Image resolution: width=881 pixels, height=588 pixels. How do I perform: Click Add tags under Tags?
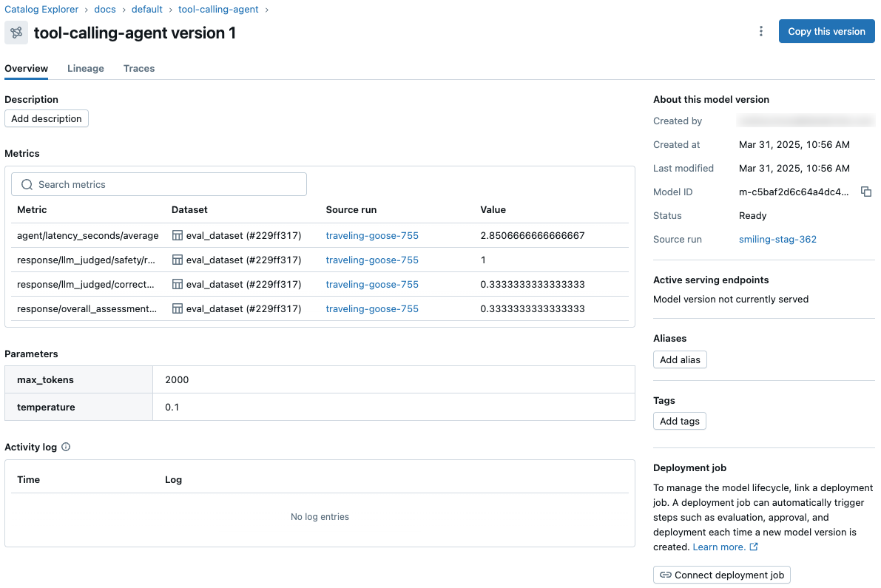[x=679, y=421]
